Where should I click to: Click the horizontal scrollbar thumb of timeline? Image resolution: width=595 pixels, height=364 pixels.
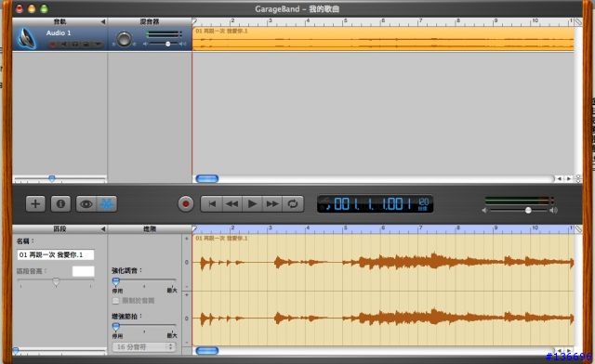coord(206,178)
